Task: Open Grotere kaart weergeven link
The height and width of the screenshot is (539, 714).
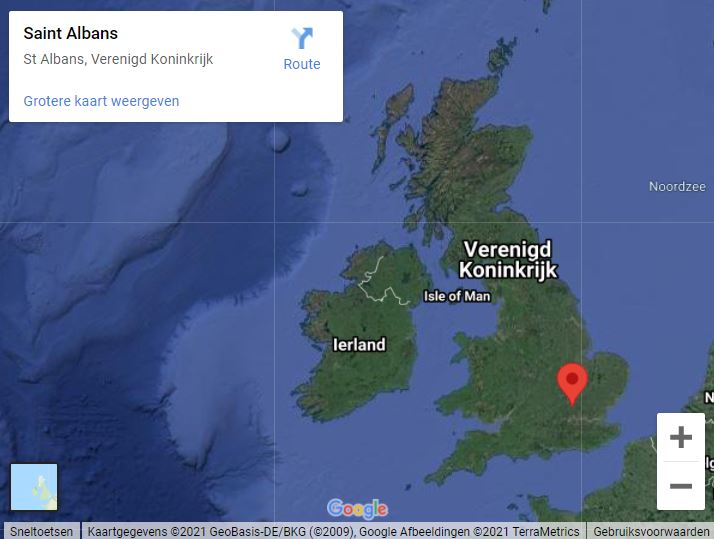Action: 101,101
